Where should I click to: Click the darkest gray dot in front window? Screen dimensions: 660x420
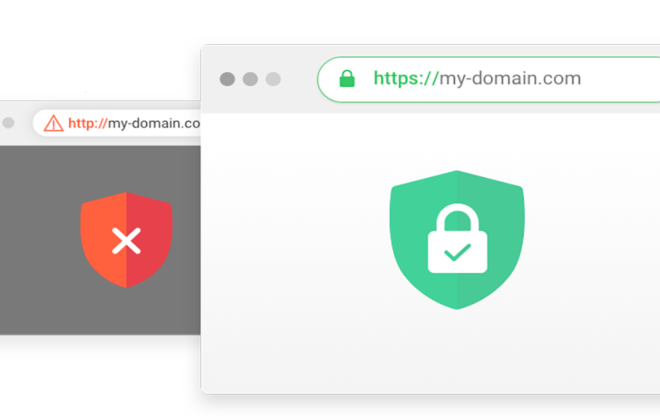point(227,79)
